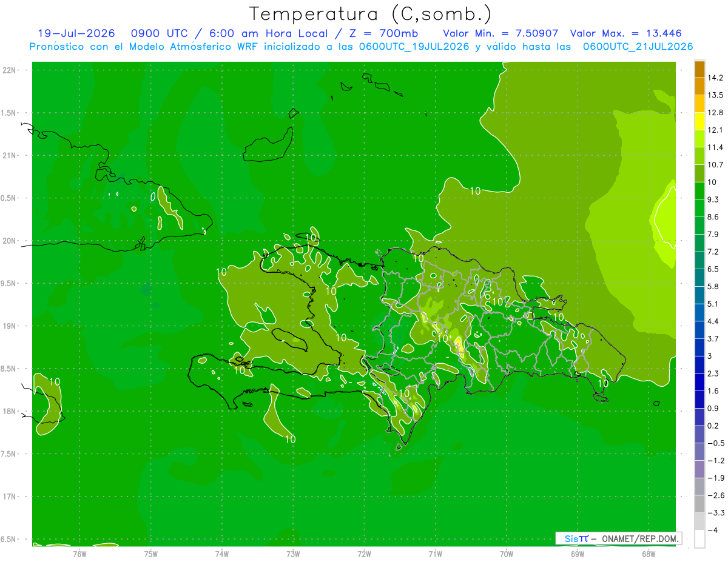This screenshot has width=728, height=562.
Task: Select the swatch between 10 and 10.7
Action: [699, 173]
